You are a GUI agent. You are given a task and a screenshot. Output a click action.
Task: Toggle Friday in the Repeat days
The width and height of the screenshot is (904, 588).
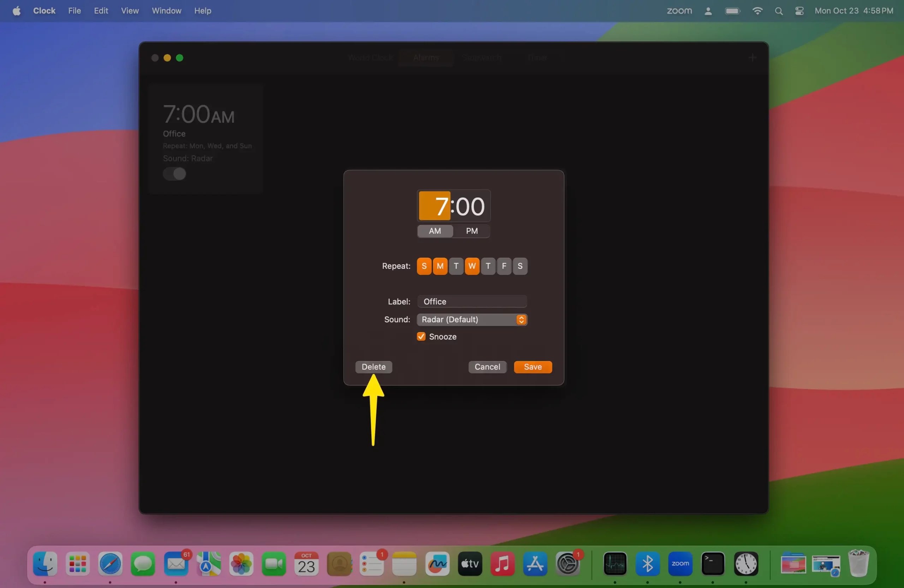coord(504,266)
